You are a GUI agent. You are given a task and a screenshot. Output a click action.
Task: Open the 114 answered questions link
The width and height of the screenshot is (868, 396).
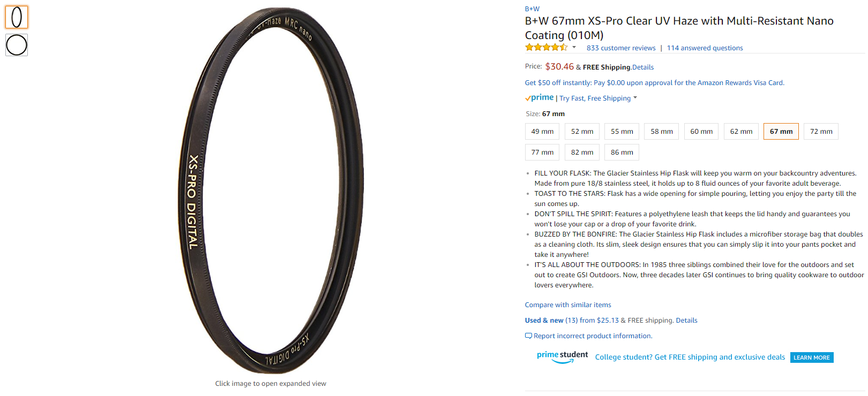705,48
